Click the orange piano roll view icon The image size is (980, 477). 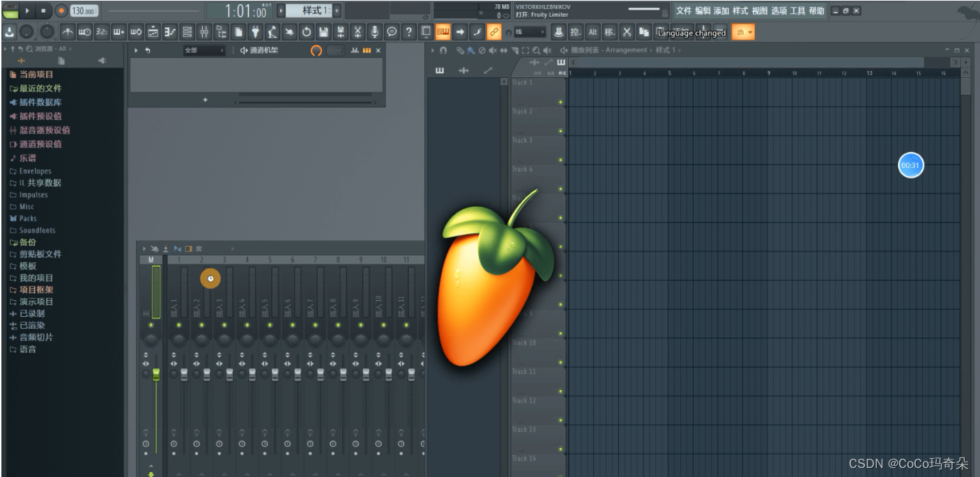pos(443,31)
